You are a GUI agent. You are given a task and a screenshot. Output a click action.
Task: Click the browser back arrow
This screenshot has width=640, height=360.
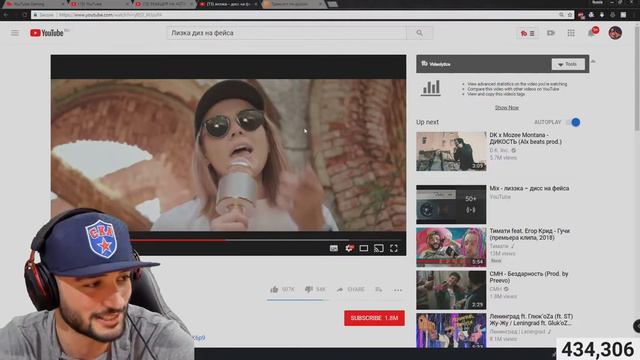[x=6, y=15]
